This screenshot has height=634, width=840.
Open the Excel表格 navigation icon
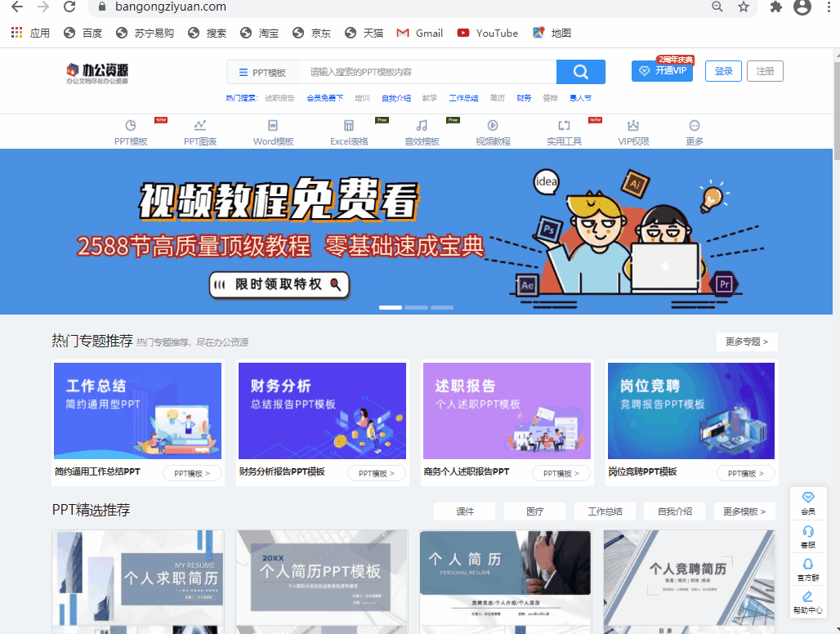[349, 126]
